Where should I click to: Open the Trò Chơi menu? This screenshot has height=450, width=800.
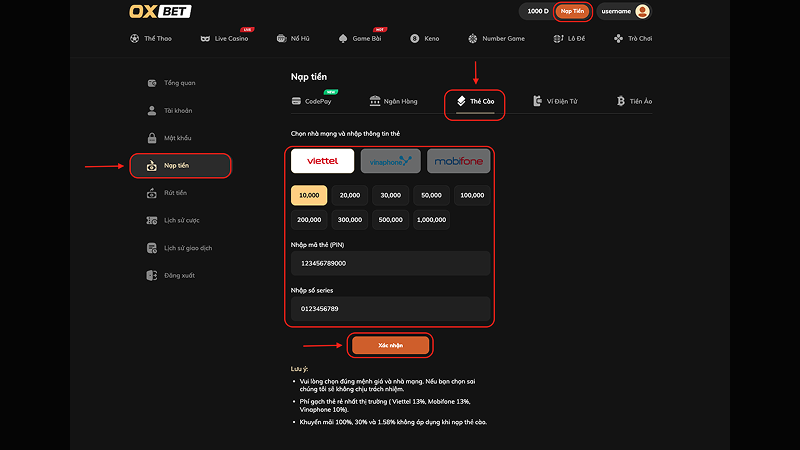click(633, 38)
